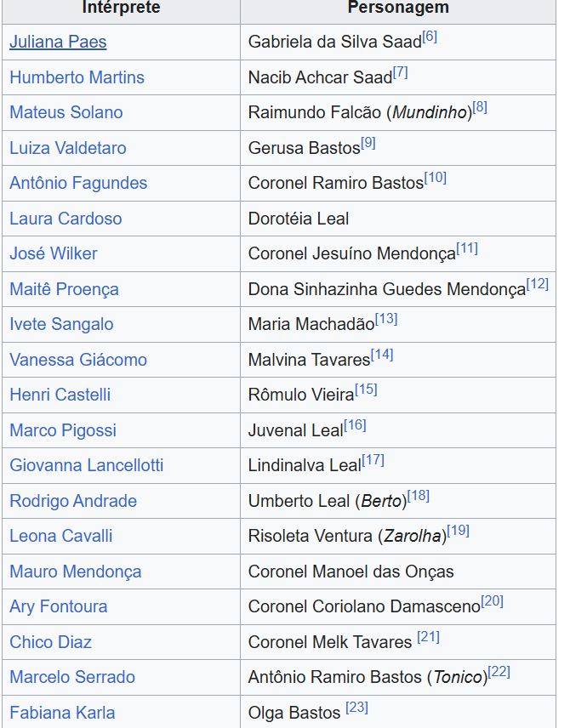The height and width of the screenshot is (728, 570).
Task: Follow Vanessa Giácomo link
Action: tap(77, 360)
